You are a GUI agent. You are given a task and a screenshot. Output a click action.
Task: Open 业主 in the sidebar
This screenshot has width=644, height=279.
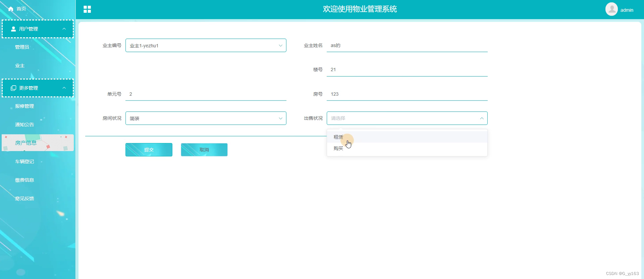point(20,66)
